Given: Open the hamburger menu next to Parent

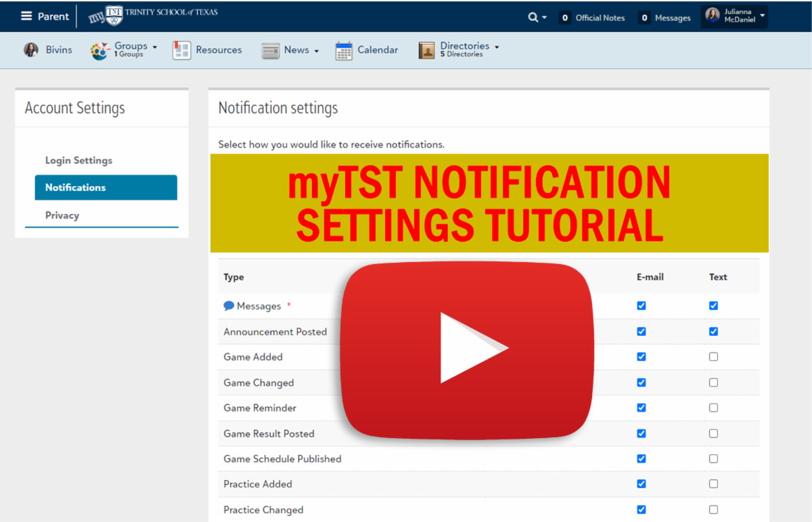Looking at the screenshot, I should (x=26, y=16).
